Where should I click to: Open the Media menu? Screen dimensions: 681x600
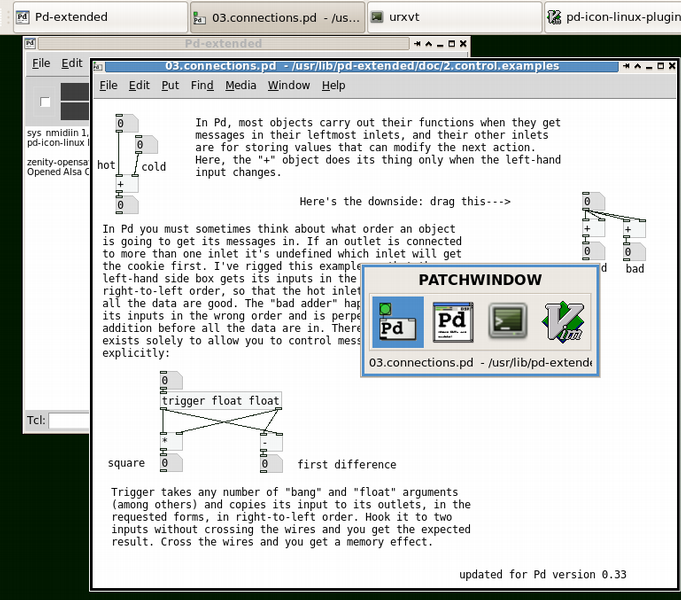241,85
